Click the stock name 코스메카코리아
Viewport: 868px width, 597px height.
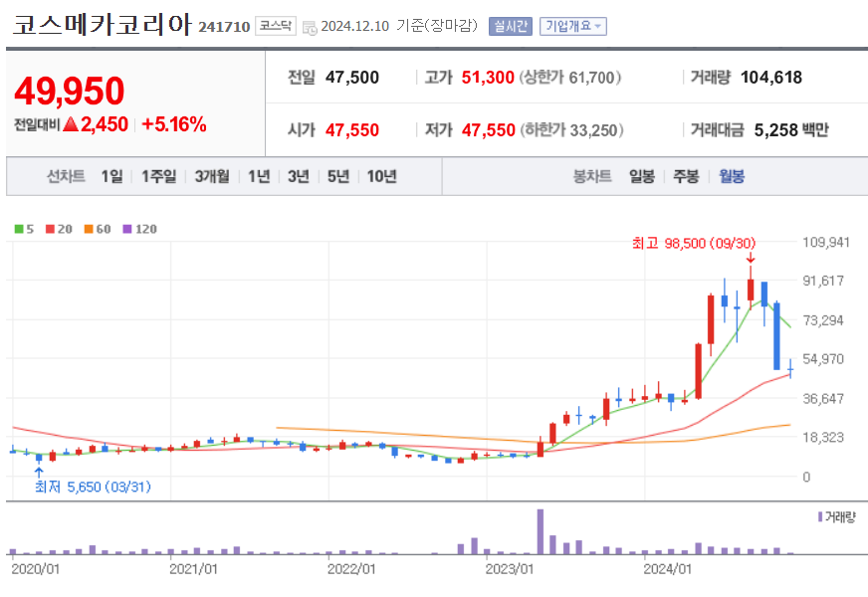click(x=102, y=25)
